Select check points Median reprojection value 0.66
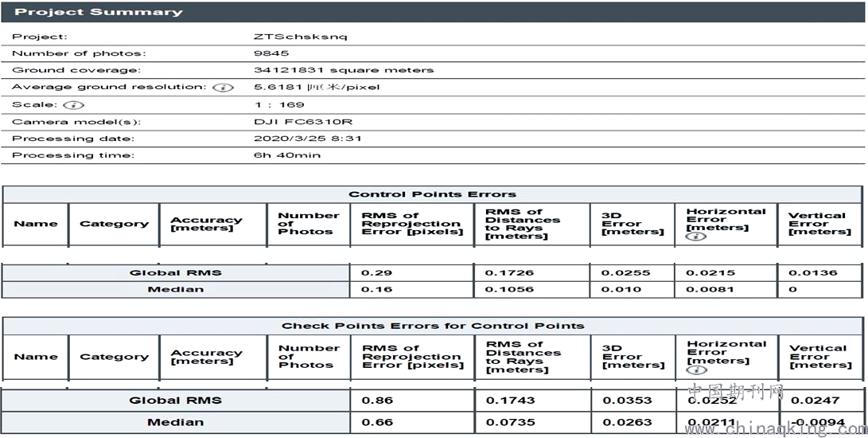Viewport: 868px width, 438px height. (x=377, y=423)
